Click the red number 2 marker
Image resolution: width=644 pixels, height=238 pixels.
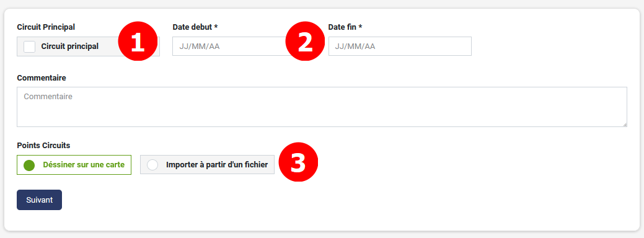tap(305, 42)
